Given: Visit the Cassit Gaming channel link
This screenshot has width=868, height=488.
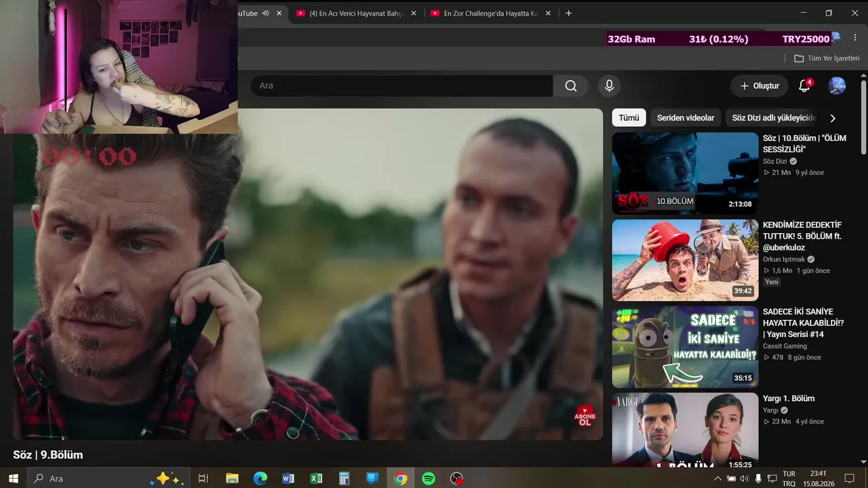Looking at the screenshot, I should tap(785, 346).
